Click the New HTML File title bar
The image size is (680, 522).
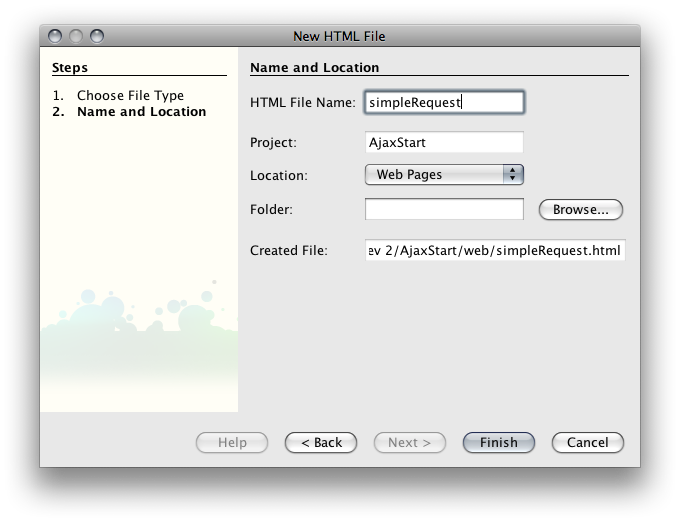[x=340, y=36]
